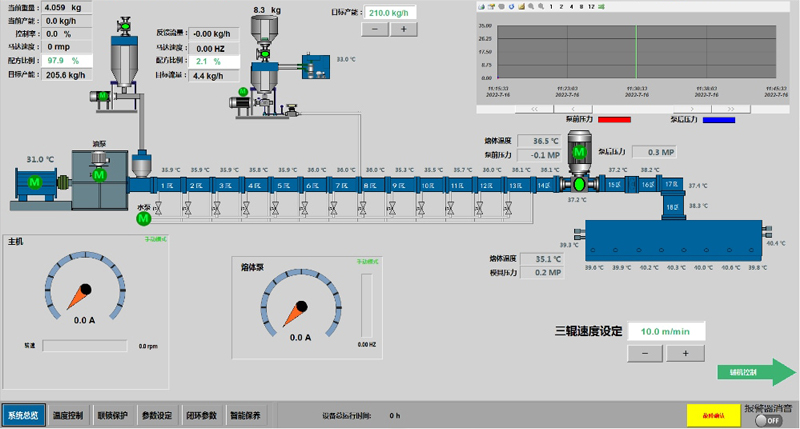Select the 12 time-range in trend toolbar
Image resolution: width=800 pixels, height=429 pixels.
591,7
